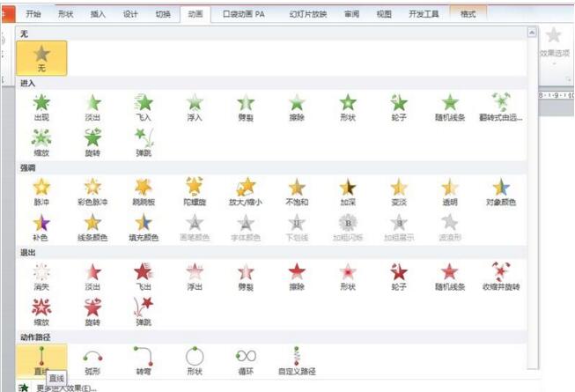Choose the 飞入 fly-in entrance effect
Screen dimensions: 575x392
point(144,107)
